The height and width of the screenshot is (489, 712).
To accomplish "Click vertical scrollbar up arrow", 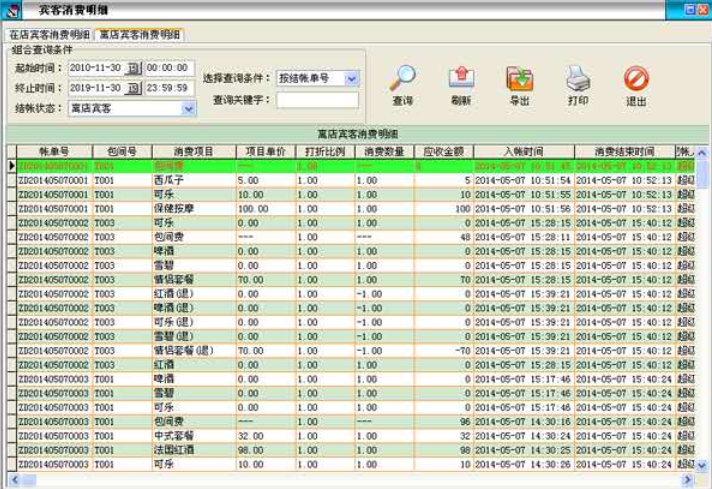I will tap(702, 153).
